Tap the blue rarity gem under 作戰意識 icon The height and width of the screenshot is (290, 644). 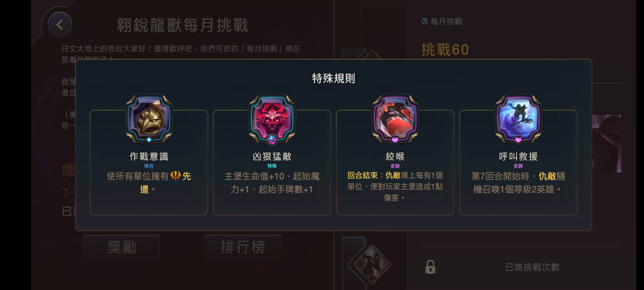pos(149,140)
